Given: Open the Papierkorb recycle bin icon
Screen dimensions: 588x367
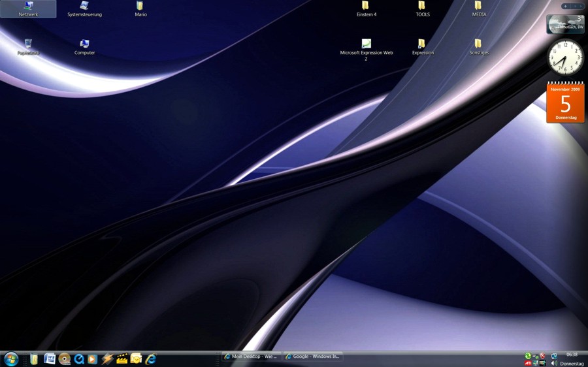Looking at the screenshot, I should click(x=28, y=46).
